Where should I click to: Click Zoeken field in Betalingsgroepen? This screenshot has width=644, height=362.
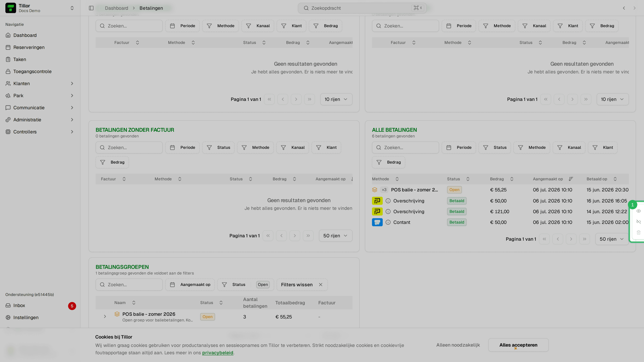click(x=129, y=285)
